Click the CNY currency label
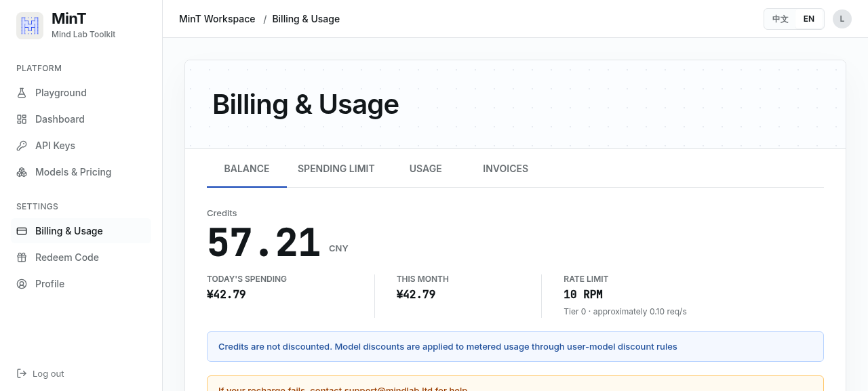 click(x=338, y=249)
